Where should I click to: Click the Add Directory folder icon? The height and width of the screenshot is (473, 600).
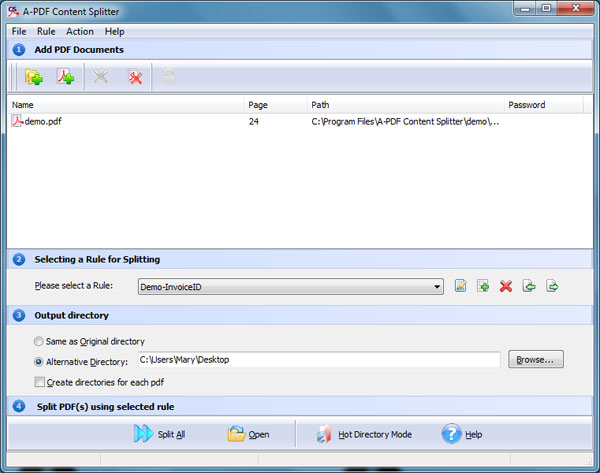tap(34, 77)
